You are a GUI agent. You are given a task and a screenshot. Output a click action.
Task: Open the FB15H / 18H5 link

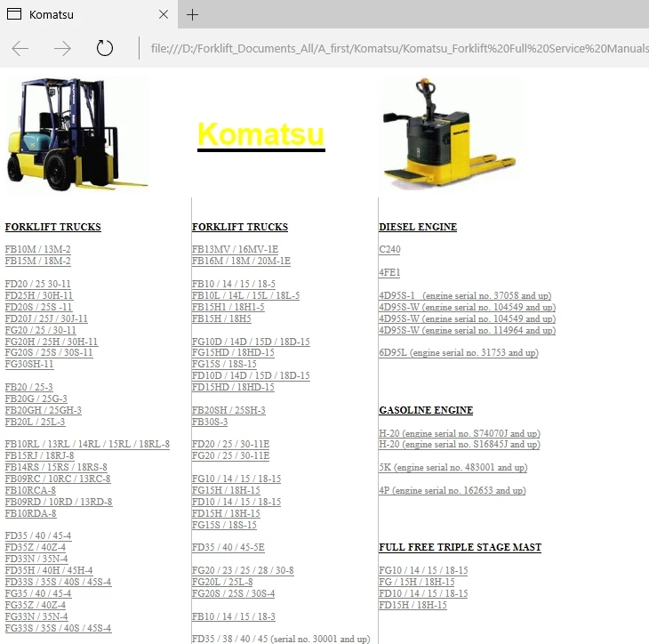click(221, 319)
